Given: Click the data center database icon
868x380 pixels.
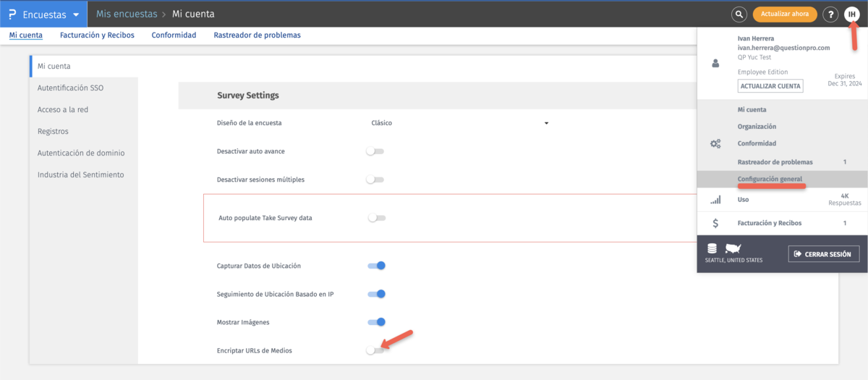Looking at the screenshot, I should coord(712,248).
